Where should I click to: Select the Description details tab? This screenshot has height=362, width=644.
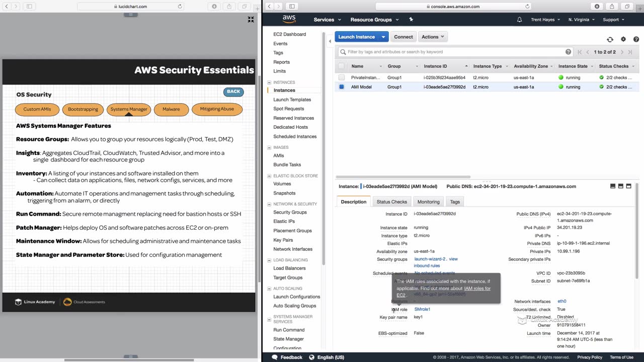(x=354, y=202)
